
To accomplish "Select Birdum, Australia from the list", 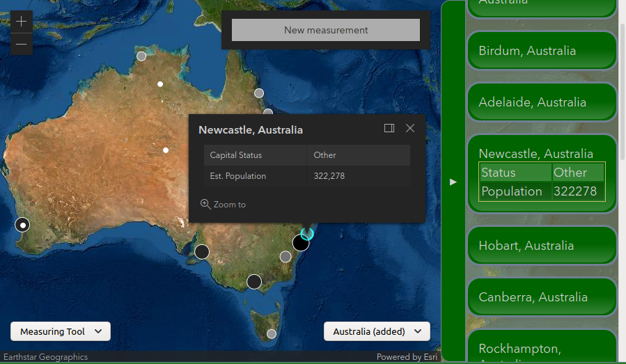I will click(542, 51).
